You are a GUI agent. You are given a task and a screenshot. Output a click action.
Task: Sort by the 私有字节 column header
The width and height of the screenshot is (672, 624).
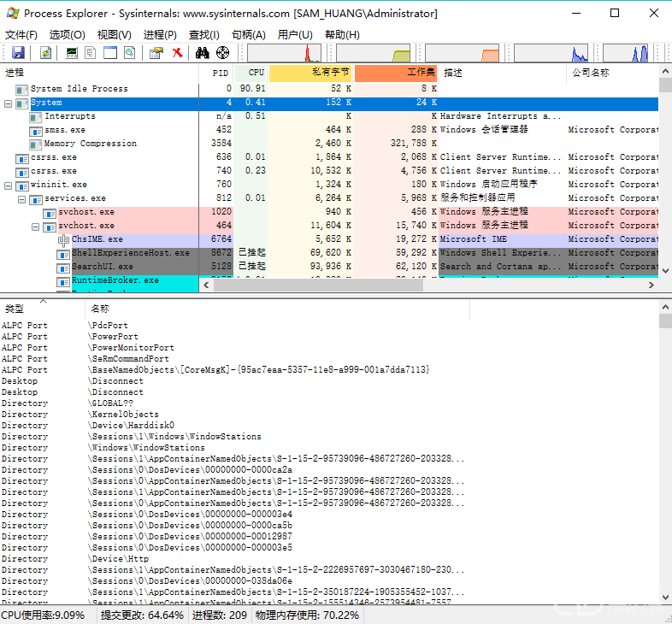310,73
